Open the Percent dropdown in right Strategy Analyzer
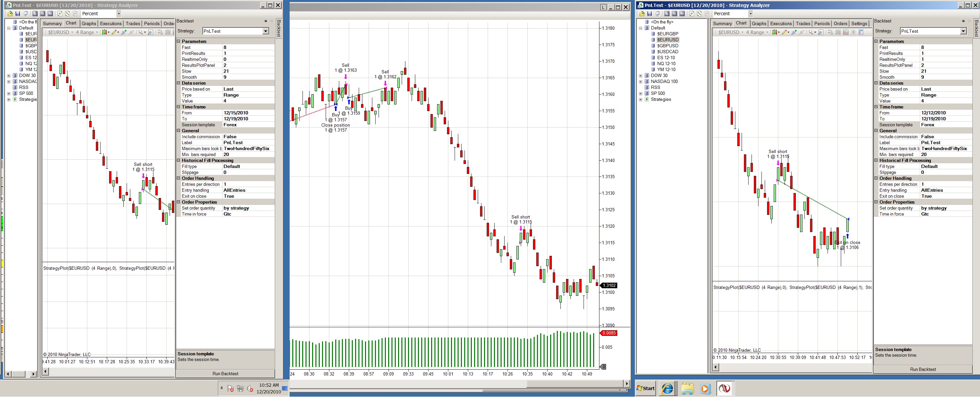 [x=750, y=14]
